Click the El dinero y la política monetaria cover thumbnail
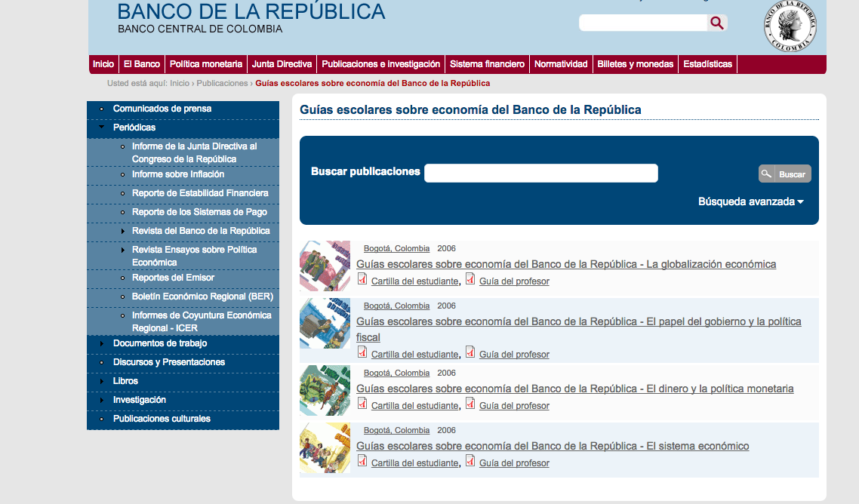The height and width of the screenshot is (504, 859). pos(325,390)
